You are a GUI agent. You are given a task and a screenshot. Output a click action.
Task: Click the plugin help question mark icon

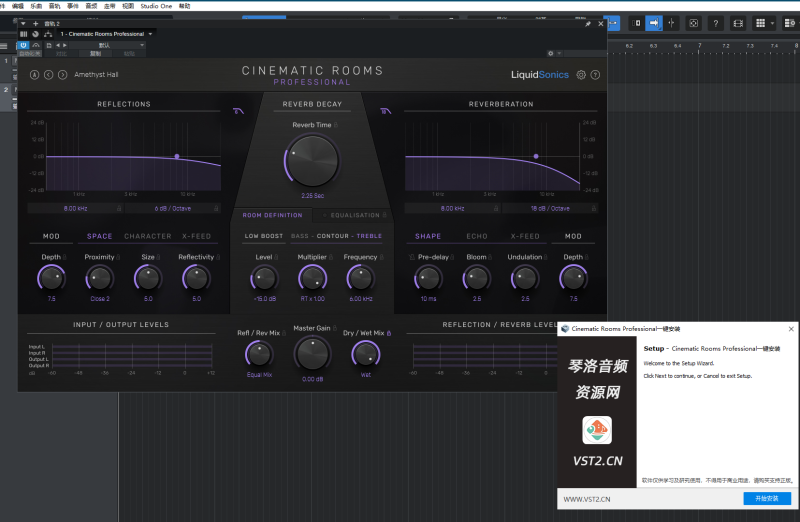point(596,75)
